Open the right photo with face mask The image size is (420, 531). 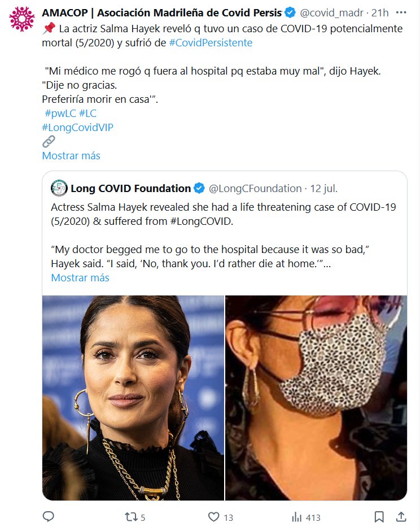[x=316, y=398]
